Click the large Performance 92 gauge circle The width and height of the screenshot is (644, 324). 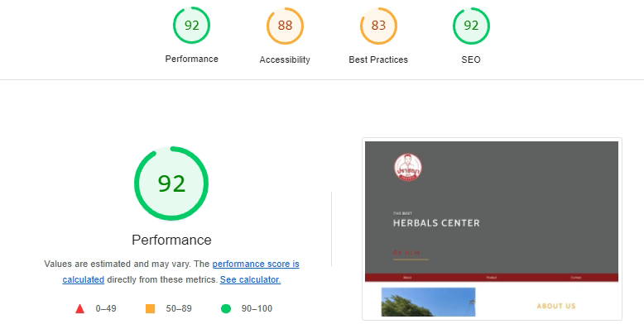[171, 183]
